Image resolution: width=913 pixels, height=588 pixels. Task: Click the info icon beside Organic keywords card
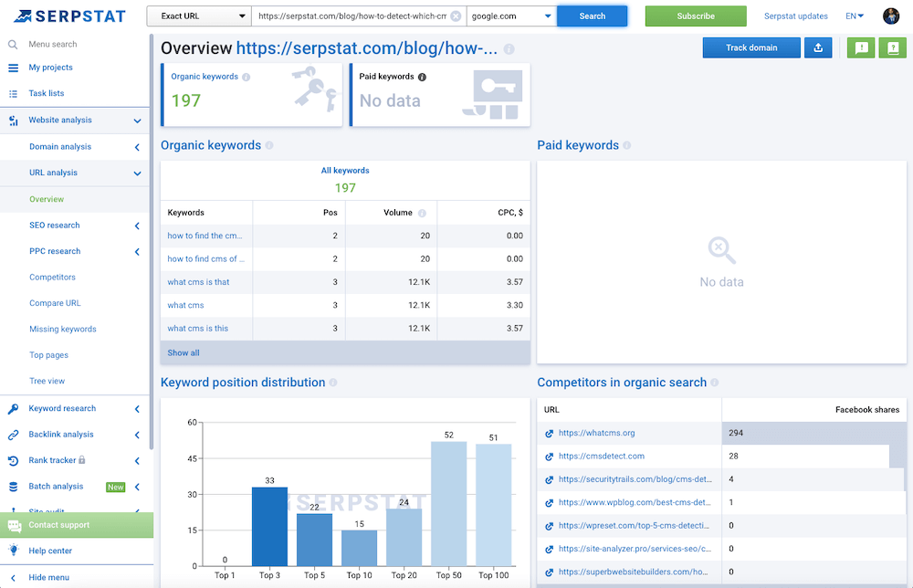(246, 77)
